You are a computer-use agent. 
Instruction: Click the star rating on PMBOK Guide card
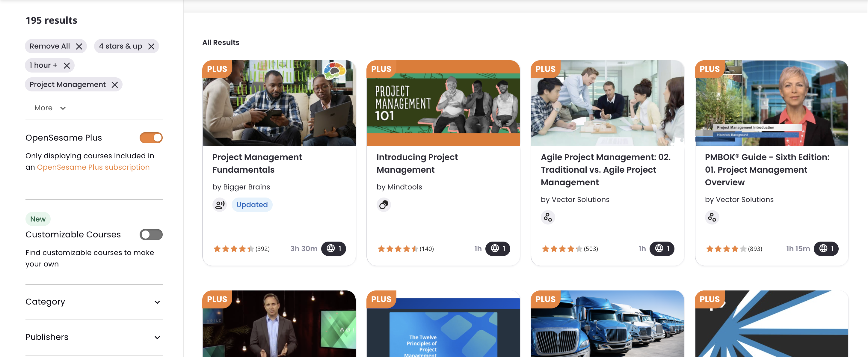pos(726,249)
